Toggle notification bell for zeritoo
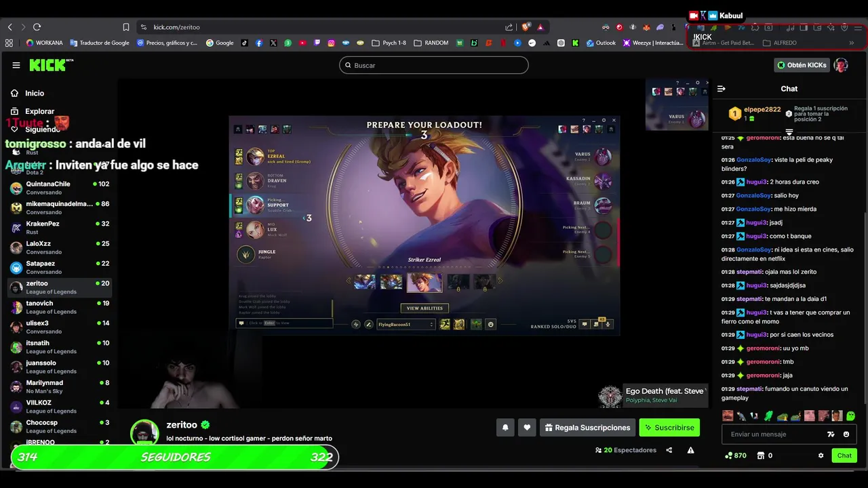 coord(505,428)
